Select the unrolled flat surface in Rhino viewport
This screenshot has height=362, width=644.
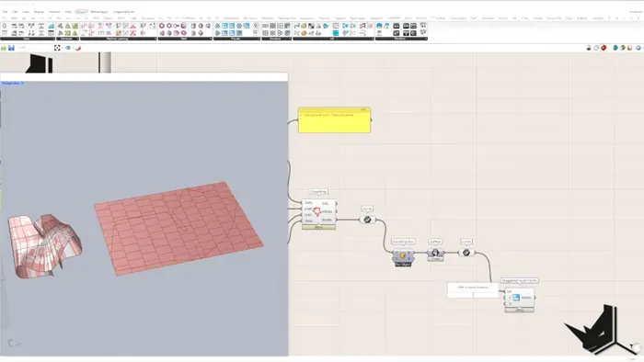(178, 228)
